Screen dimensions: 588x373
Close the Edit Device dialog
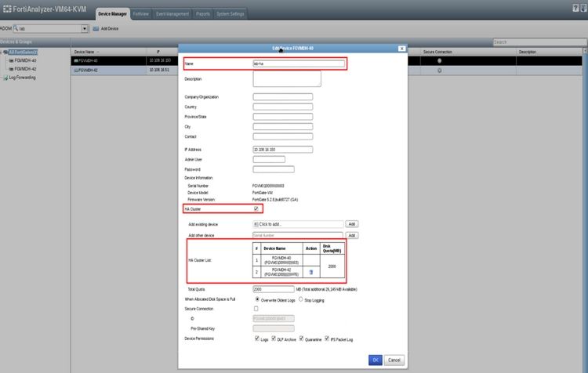(401, 49)
